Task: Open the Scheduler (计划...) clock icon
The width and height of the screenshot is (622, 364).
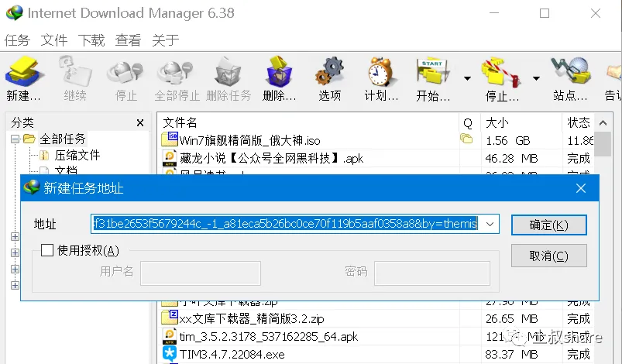Action: [381, 78]
